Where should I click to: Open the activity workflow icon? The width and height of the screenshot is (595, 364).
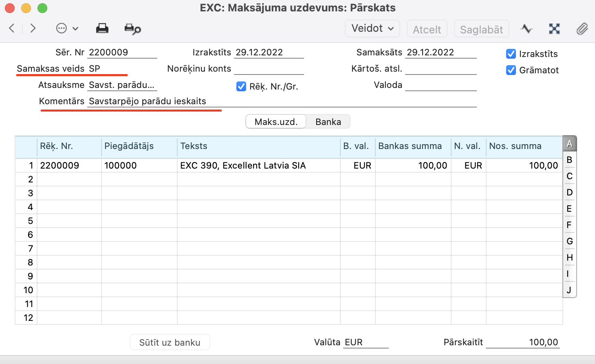(526, 29)
